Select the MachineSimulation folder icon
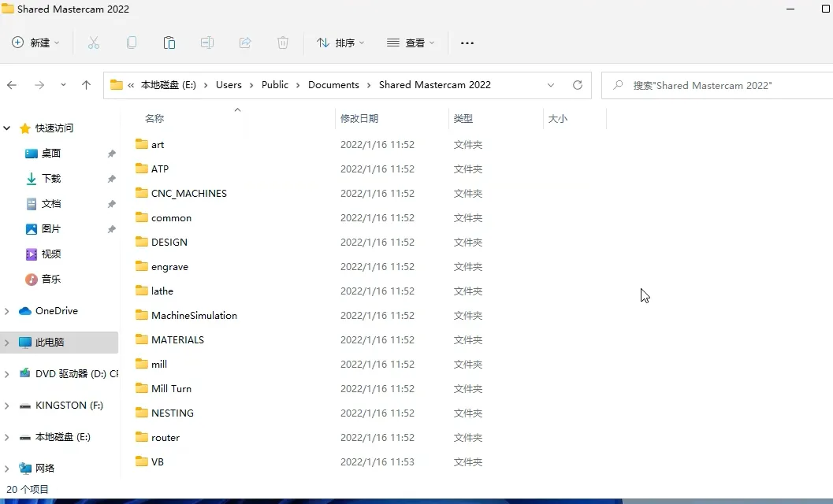 tap(141, 315)
